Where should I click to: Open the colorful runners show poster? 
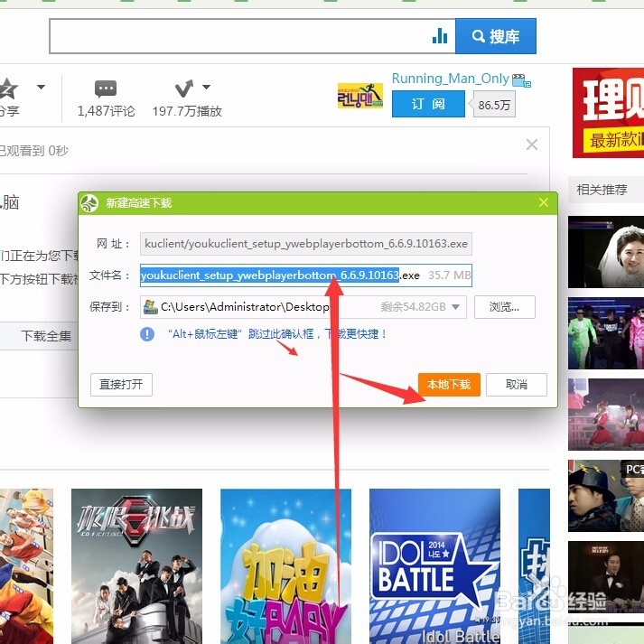coord(27,566)
